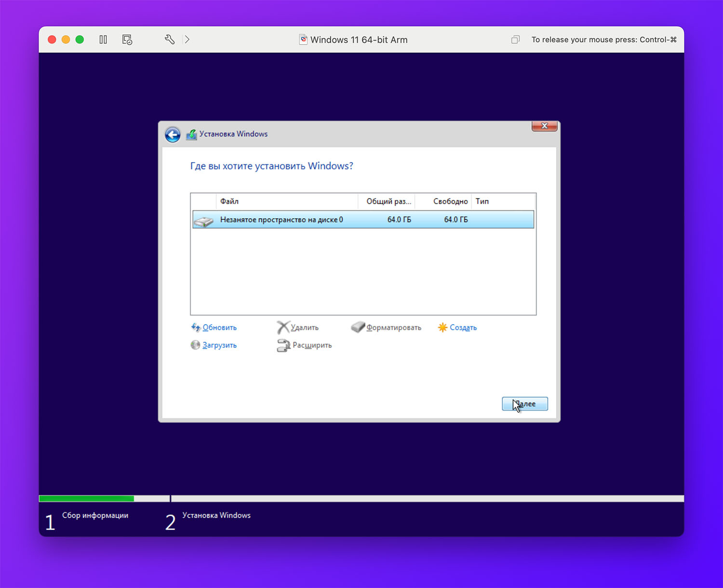
Task: Click Загрузить to load driver
Action: tap(219, 346)
